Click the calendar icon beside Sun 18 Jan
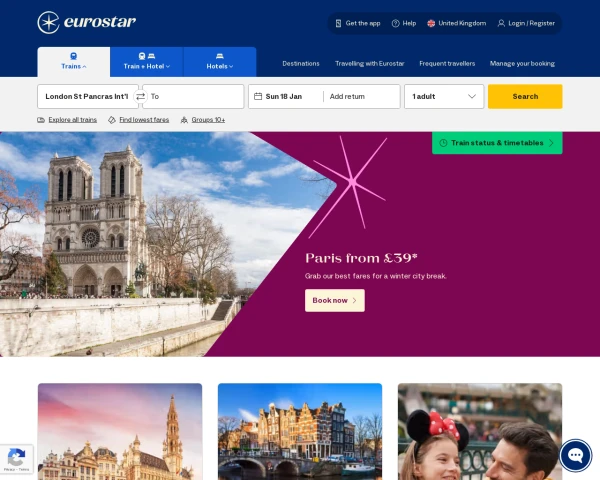This screenshot has height=480, width=600. (x=258, y=96)
